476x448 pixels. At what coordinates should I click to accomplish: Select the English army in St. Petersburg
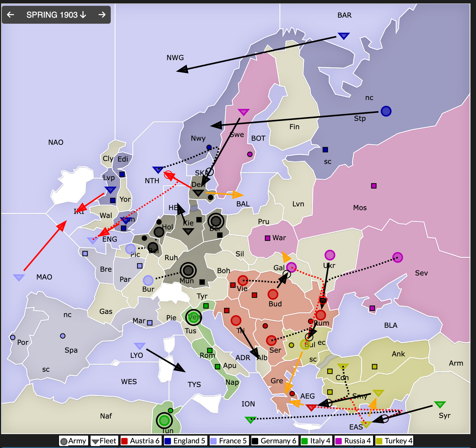click(x=386, y=111)
